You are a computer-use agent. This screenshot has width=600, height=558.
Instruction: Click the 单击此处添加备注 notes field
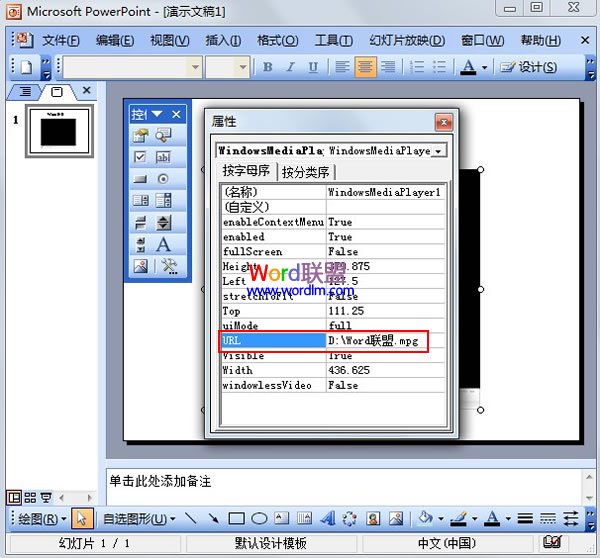click(345, 487)
